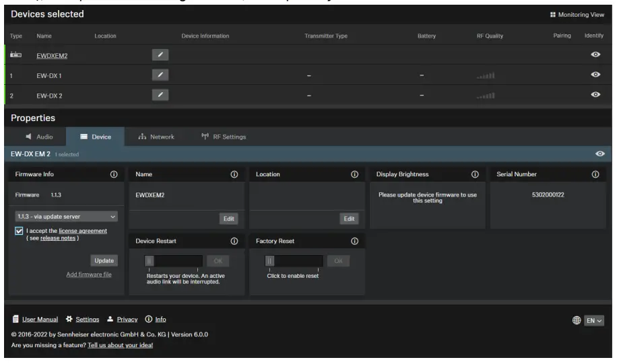Click the gear icon beside Settings
The width and height of the screenshot is (621, 364).
(69, 319)
